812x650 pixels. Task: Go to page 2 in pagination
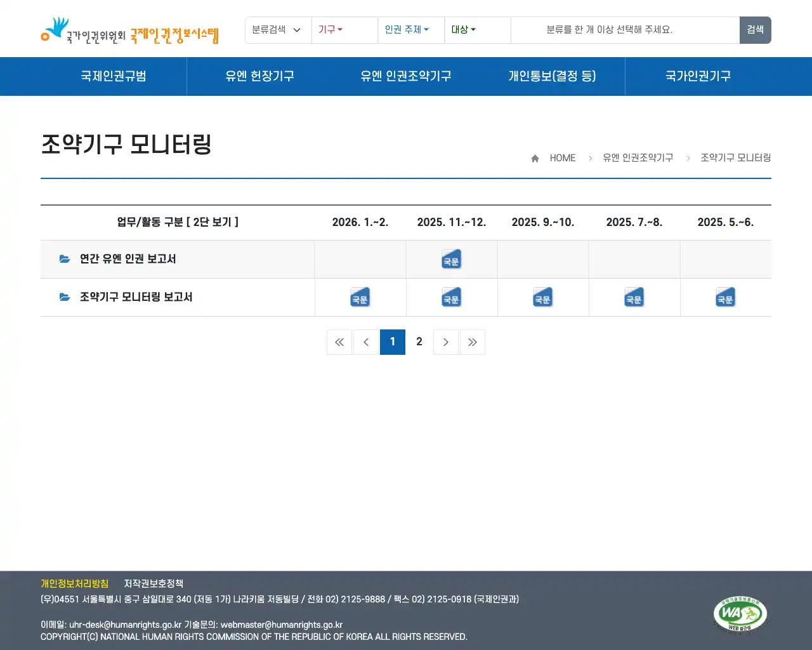click(419, 342)
